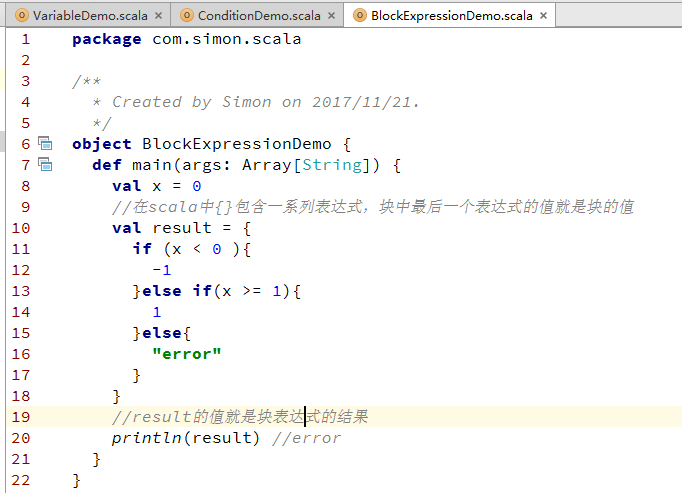Click 'com.simon.scala' package name
The width and height of the screenshot is (682, 493).
(227, 39)
